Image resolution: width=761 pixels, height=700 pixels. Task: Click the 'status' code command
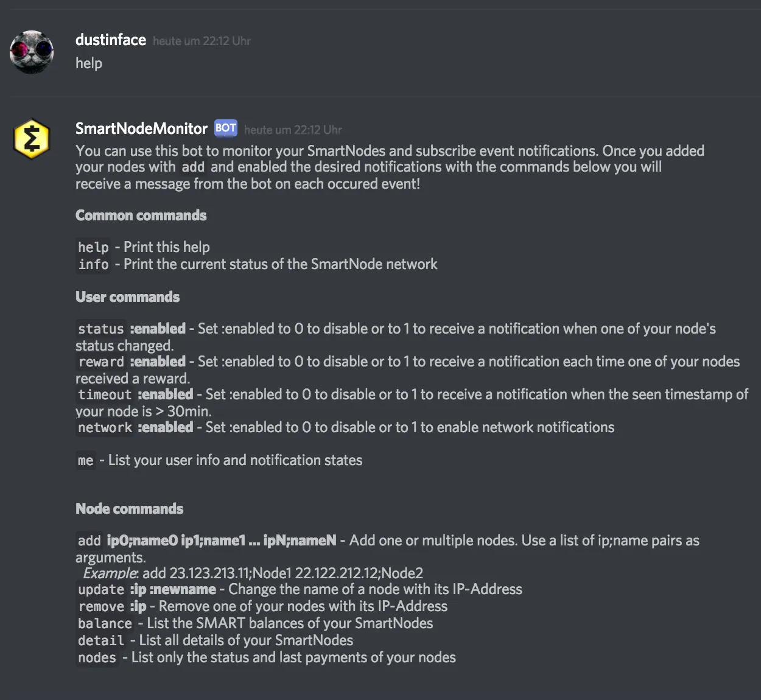101,329
